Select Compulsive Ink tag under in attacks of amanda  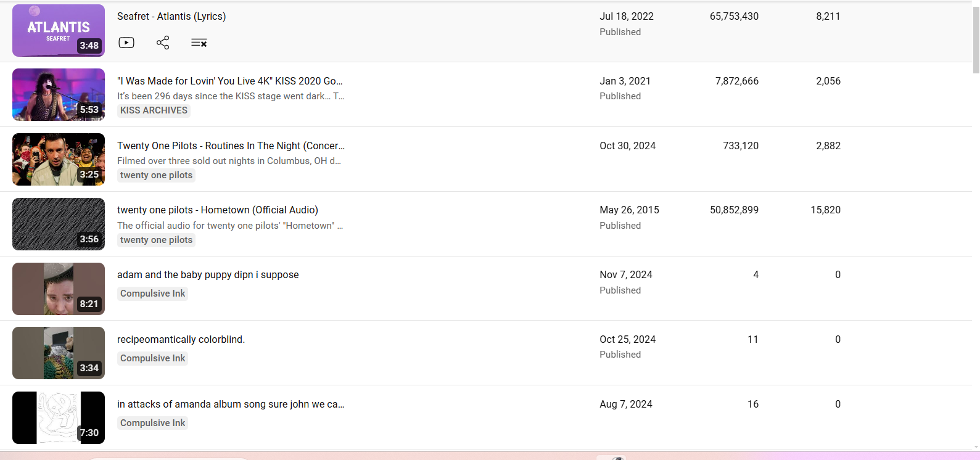coord(152,423)
